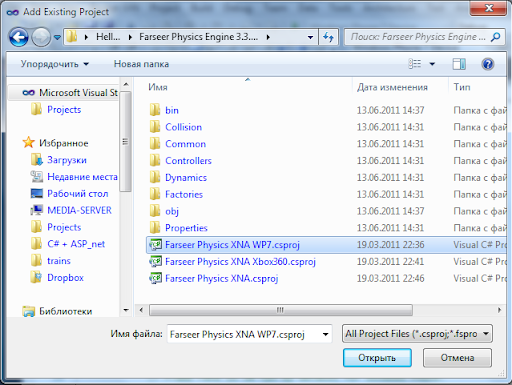Select the 'bin' folder icon

point(155,110)
